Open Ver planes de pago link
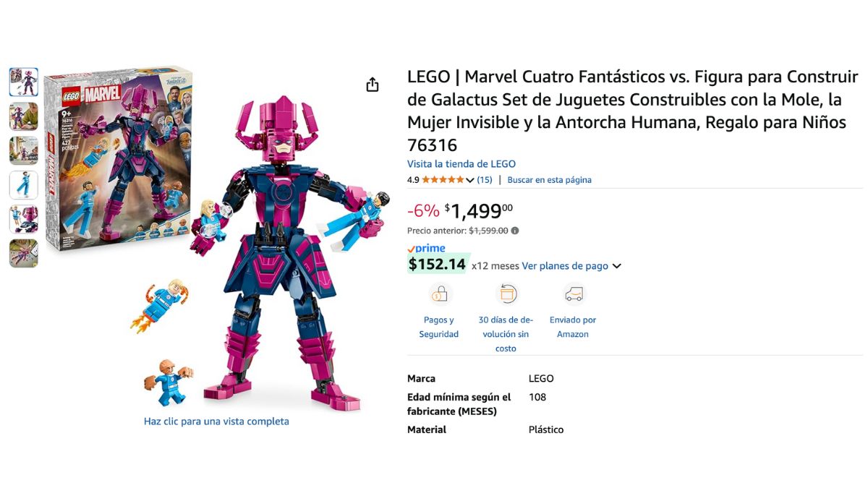 coord(565,266)
